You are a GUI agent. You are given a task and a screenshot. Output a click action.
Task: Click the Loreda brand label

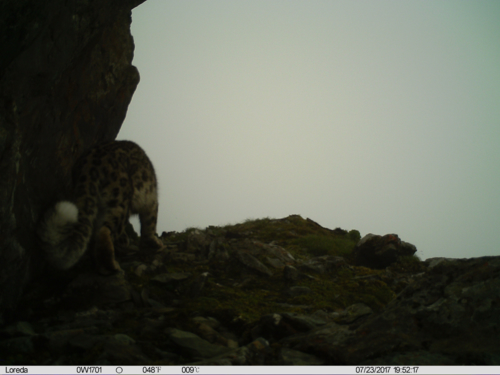(x=16, y=370)
